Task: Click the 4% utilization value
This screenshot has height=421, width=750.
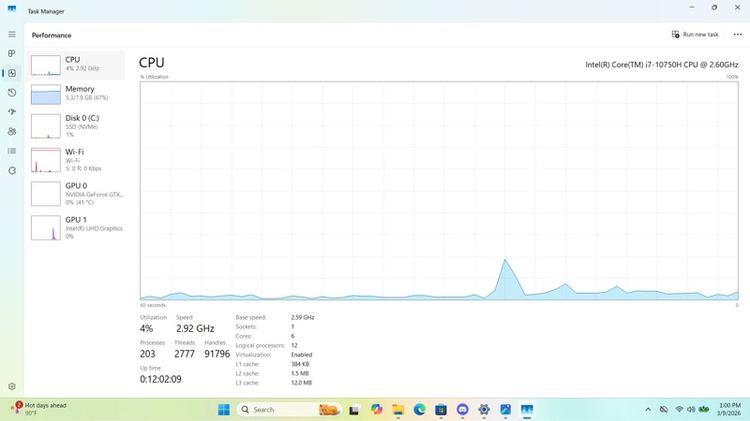Action: point(146,329)
